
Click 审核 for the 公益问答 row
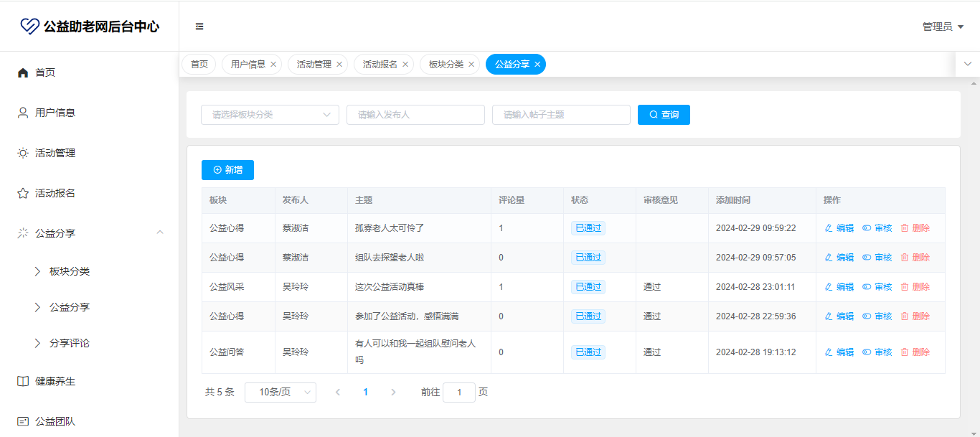pyautogui.click(x=877, y=352)
